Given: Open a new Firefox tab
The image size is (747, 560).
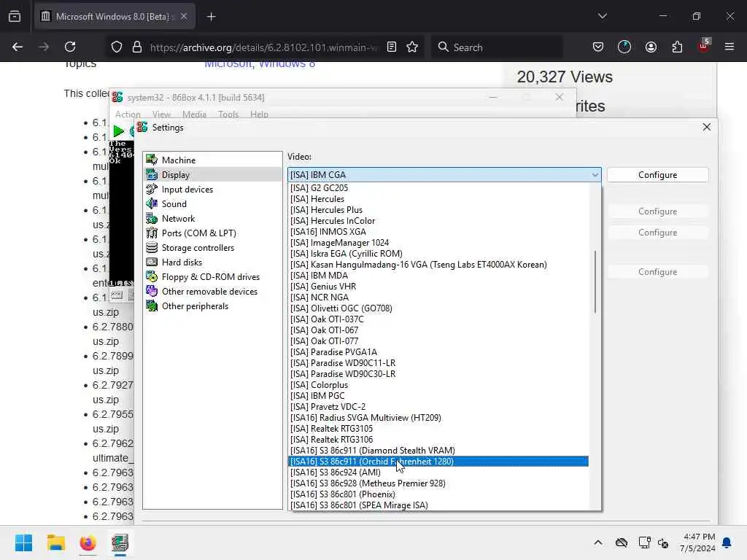Looking at the screenshot, I should click(211, 17).
